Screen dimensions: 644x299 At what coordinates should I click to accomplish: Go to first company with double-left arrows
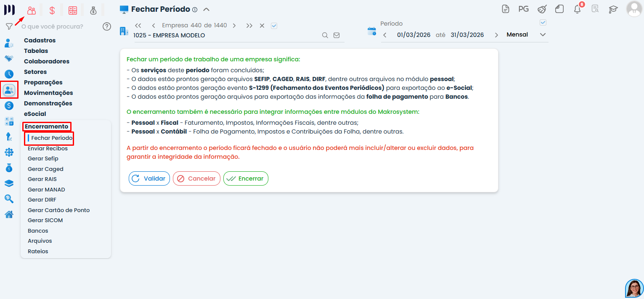tap(138, 26)
